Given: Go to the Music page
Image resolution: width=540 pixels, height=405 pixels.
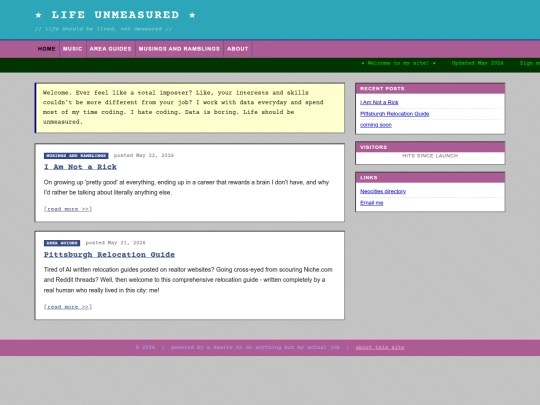Looking at the screenshot, I should tap(73, 49).
